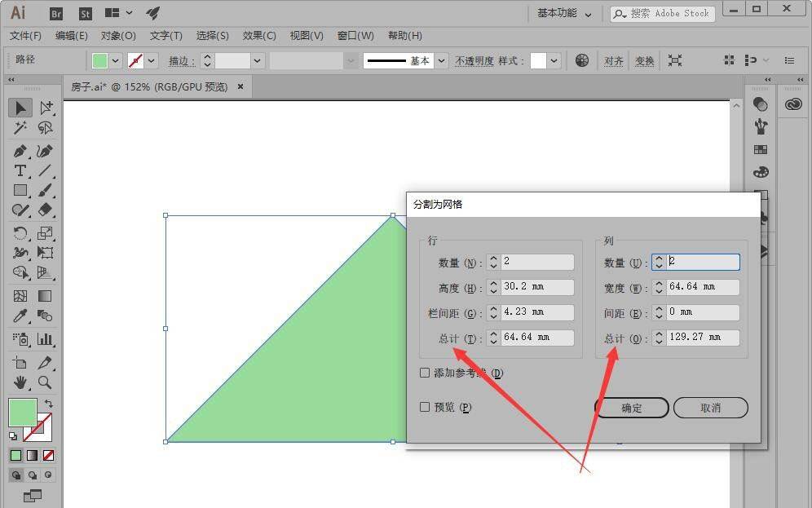Open the stroke profile 基本 dropdown
This screenshot has width=812, height=508.
pos(441,61)
